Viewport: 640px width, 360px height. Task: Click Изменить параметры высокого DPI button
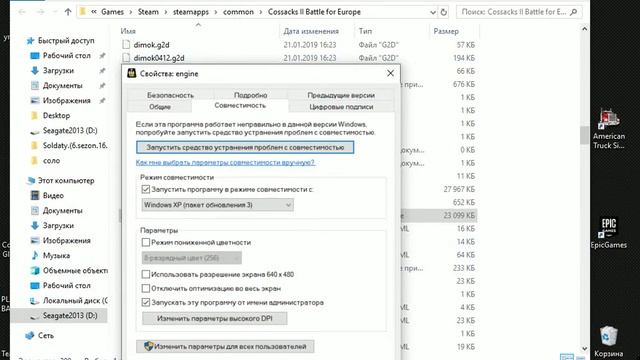pos(215,318)
